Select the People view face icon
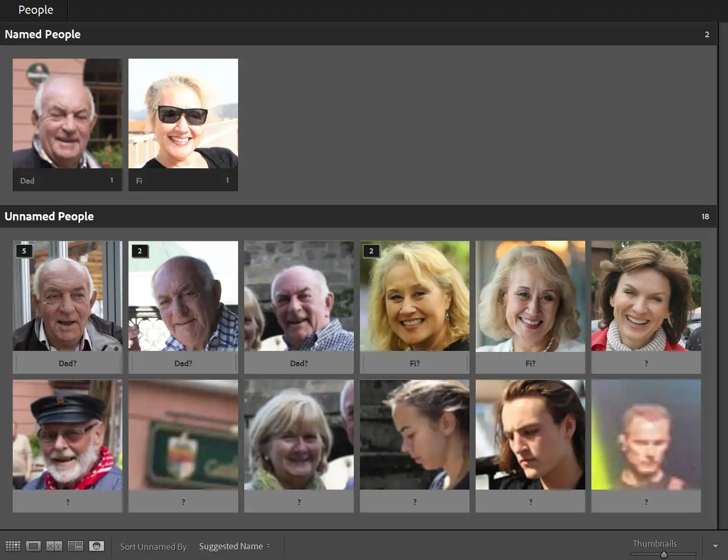 click(x=96, y=546)
